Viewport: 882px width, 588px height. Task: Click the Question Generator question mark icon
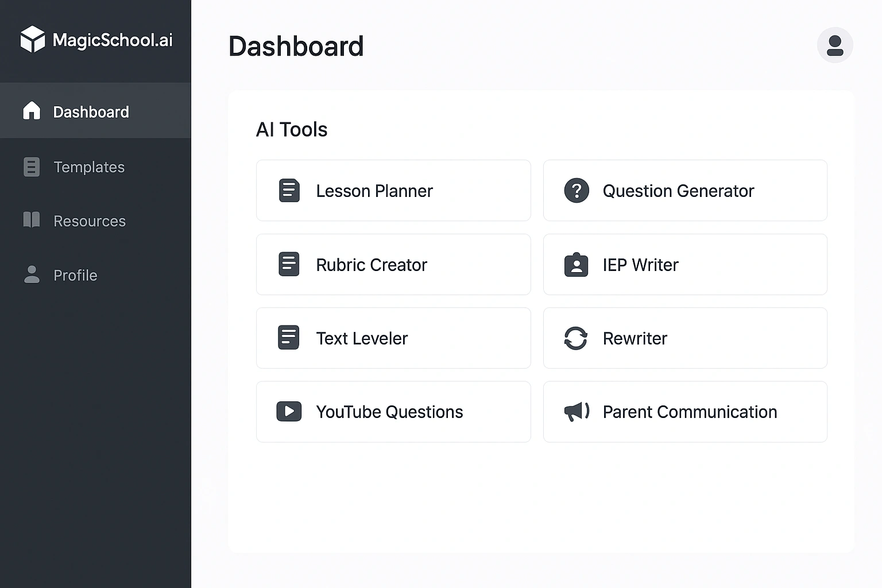tap(577, 191)
